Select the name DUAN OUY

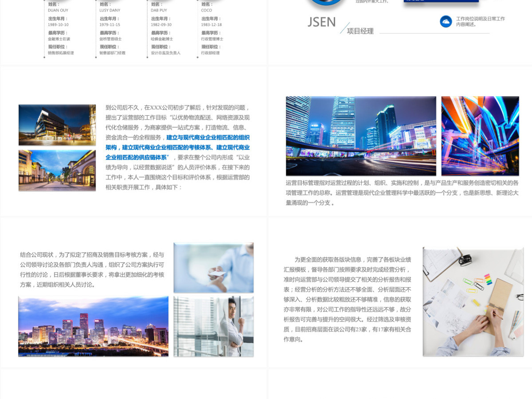coord(58,10)
